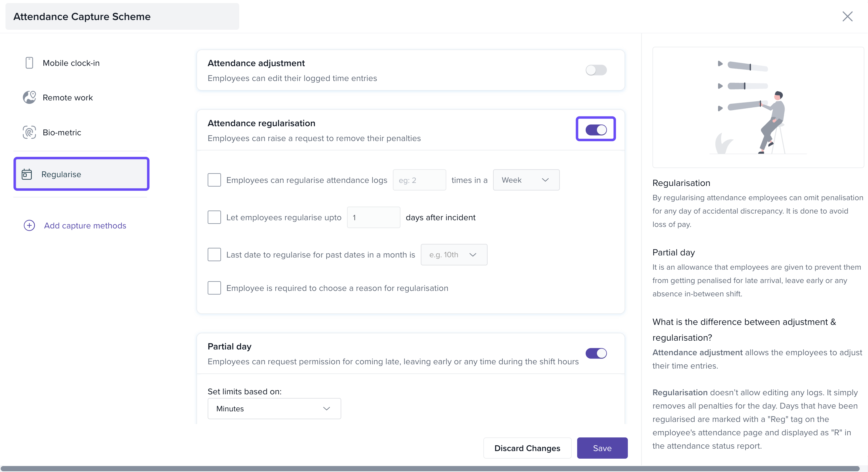The height and width of the screenshot is (472, 868).
Task: Enable the Attendance adjustment toggle
Action: tap(596, 70)
